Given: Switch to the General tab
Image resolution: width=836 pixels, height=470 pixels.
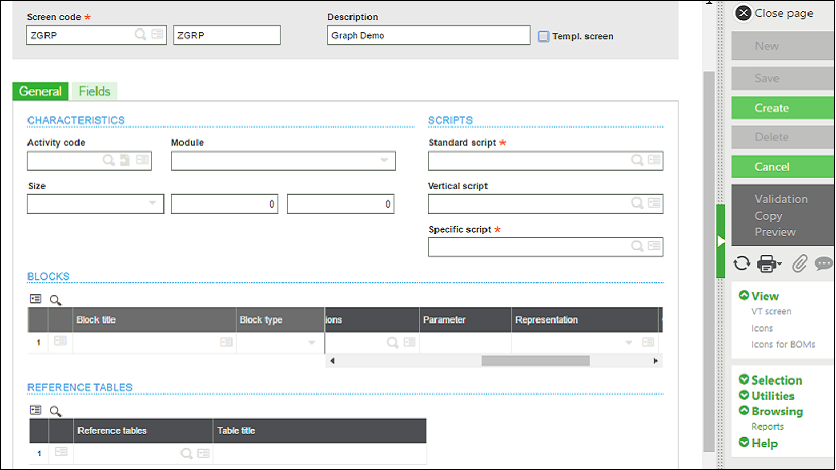Looking at the screenshot, I should 40,91.
